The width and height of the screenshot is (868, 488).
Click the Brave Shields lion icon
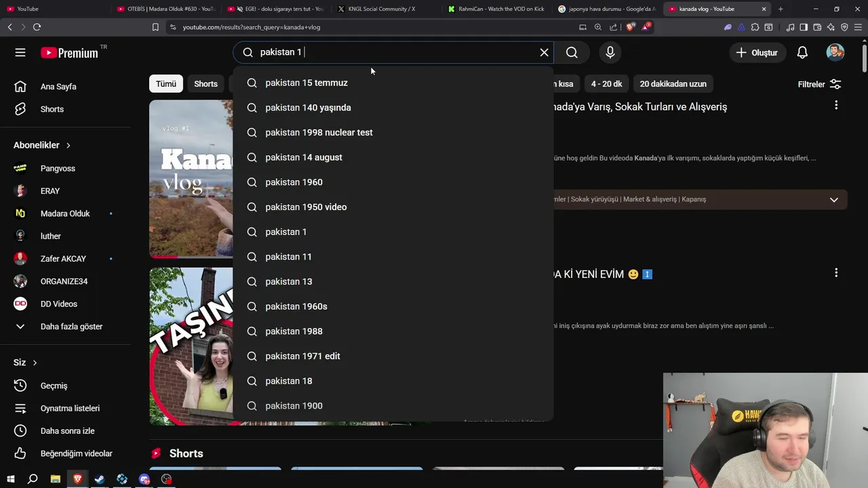click(630, 27)
